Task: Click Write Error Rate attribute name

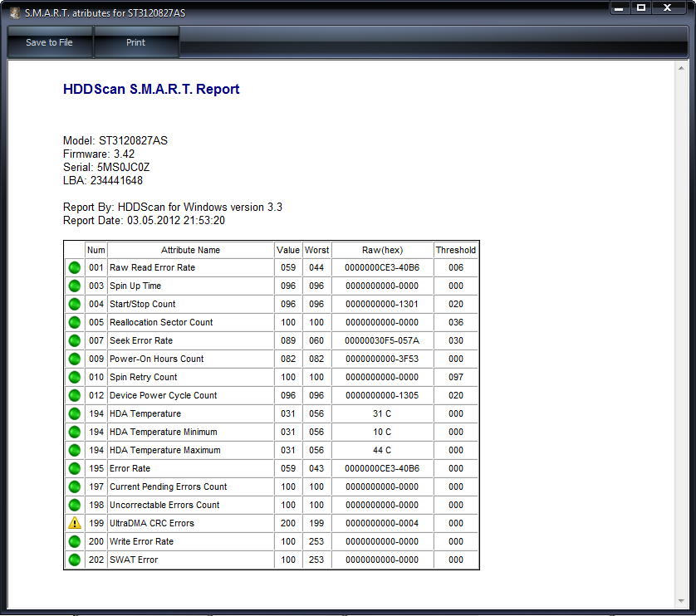Action: point(141,541)
